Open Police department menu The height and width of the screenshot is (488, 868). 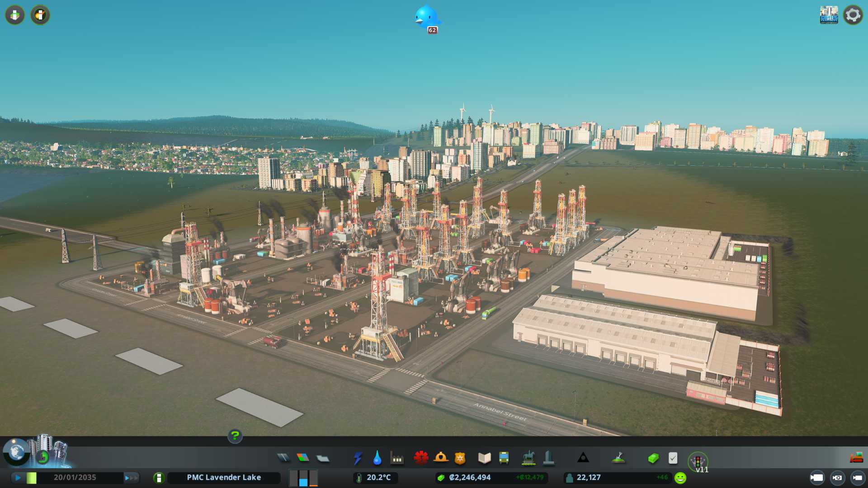coord(460,458)
